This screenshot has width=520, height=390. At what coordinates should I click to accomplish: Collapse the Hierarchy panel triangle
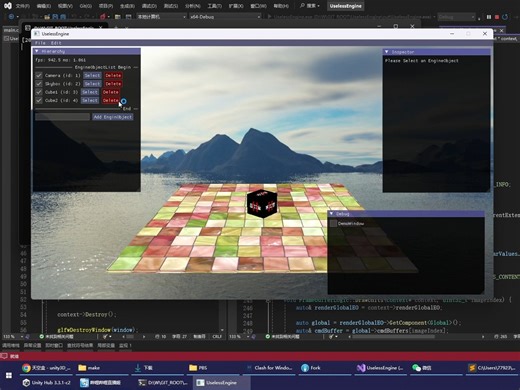click(x=37, y=51)
